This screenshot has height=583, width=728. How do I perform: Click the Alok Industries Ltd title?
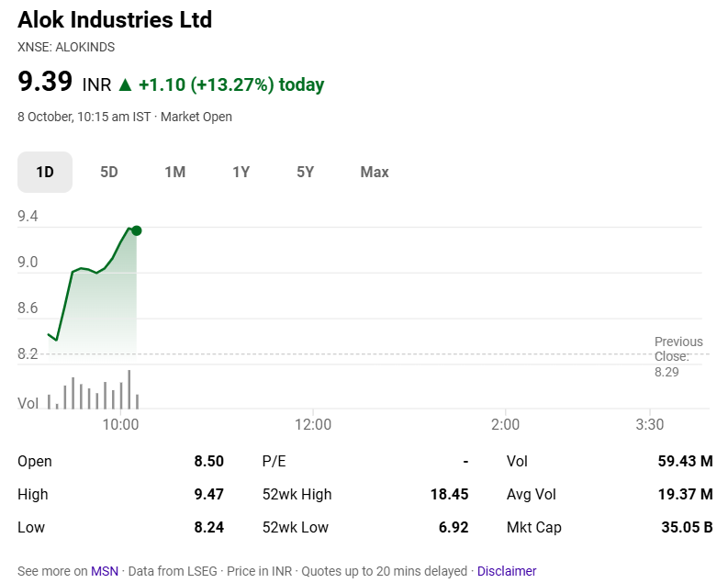(115, 20)
